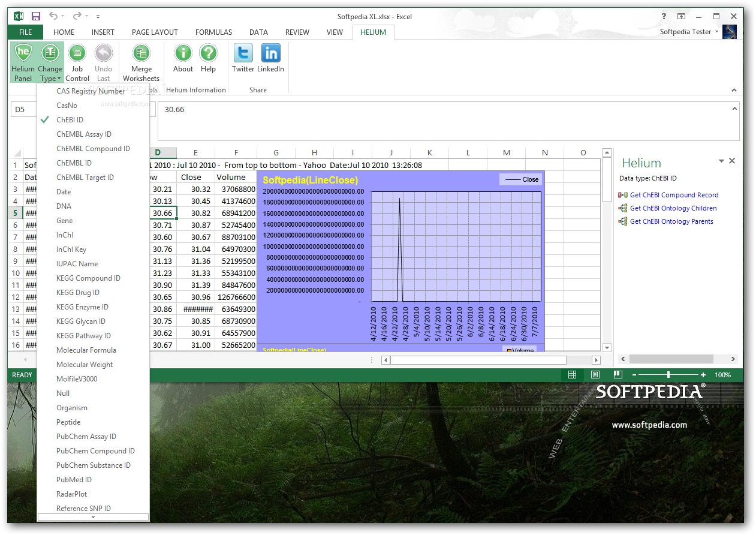Select the checked ChEBI ID type
The width and height of the screenshot is (756, 535).
click(93, 120)
